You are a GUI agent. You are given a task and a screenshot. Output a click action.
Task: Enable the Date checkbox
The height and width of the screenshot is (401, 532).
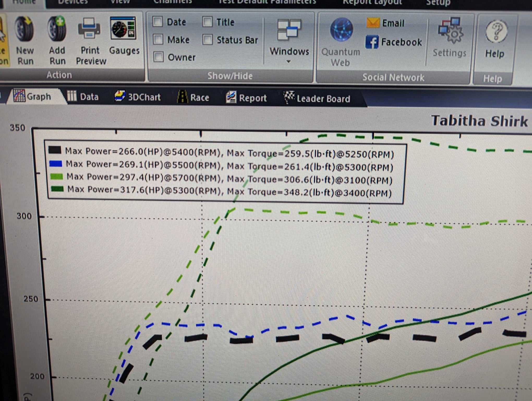click(x=158, y=22)
